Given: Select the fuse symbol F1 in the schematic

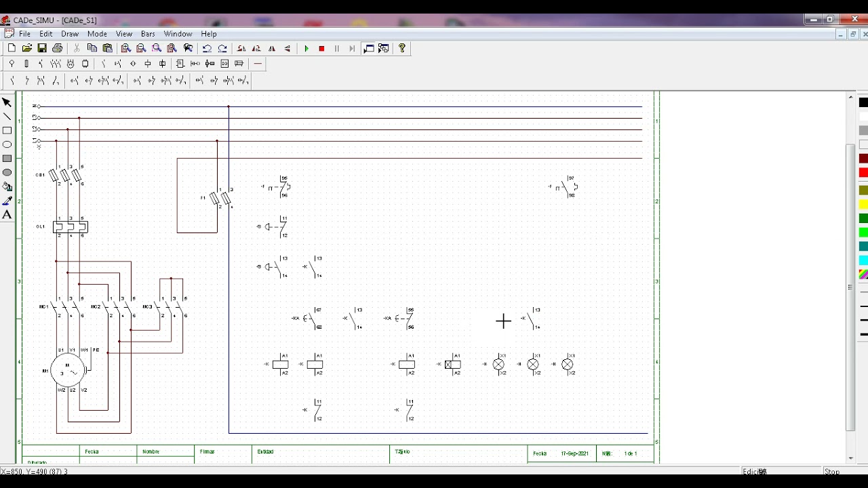Looking at the screenshot, I should tap(220, 198).
